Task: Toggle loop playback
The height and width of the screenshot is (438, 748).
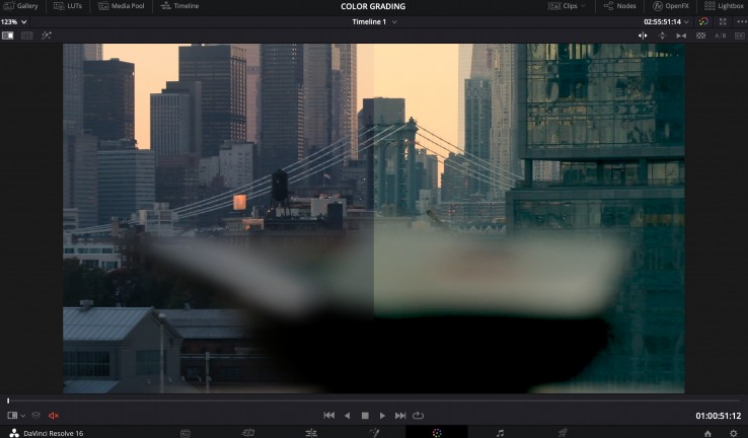Action: (418, 415)
